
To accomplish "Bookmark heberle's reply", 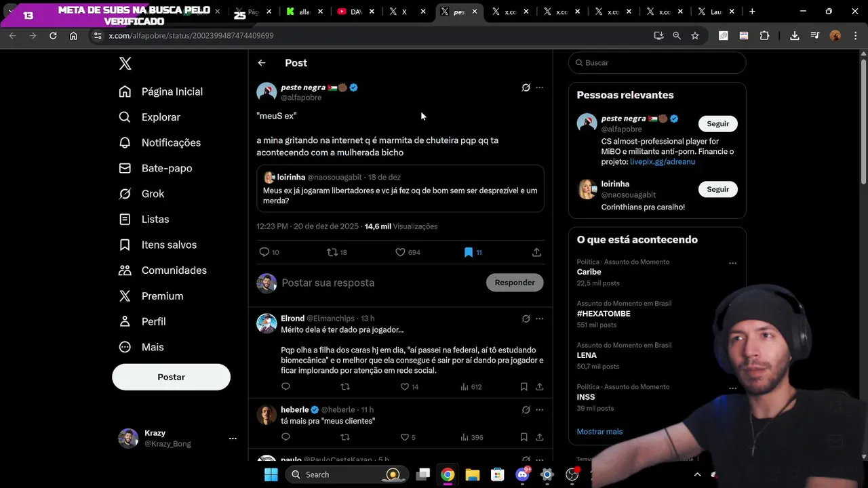I will pyautogui.click(x=524, y=437).
